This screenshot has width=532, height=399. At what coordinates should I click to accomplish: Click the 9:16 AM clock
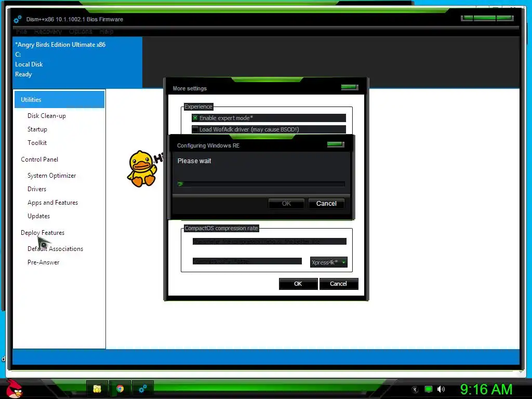[486, 389]
